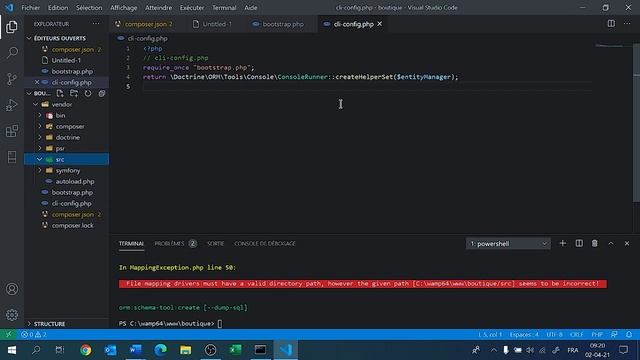Open Microsoft Word from taskbar

135,350
